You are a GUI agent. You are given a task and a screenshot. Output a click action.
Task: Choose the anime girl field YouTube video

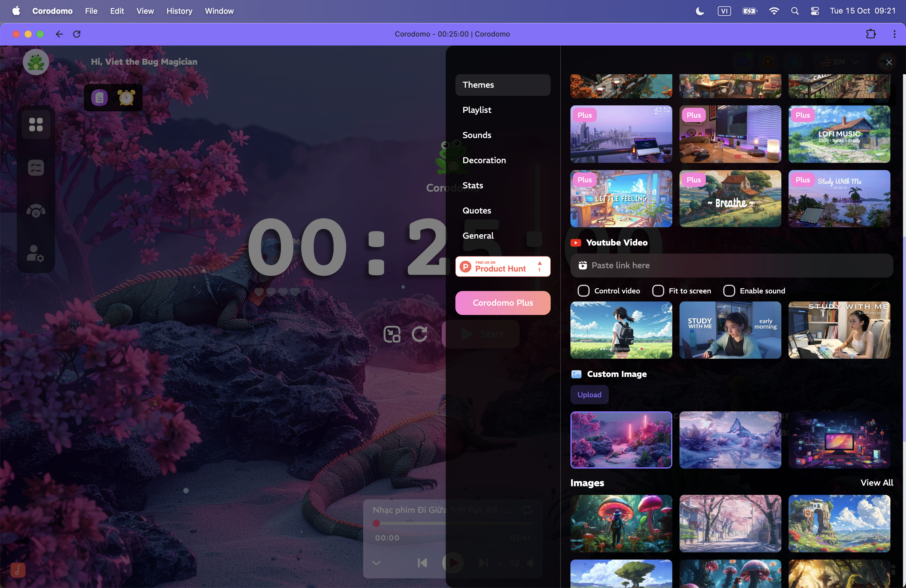(621, 330)
